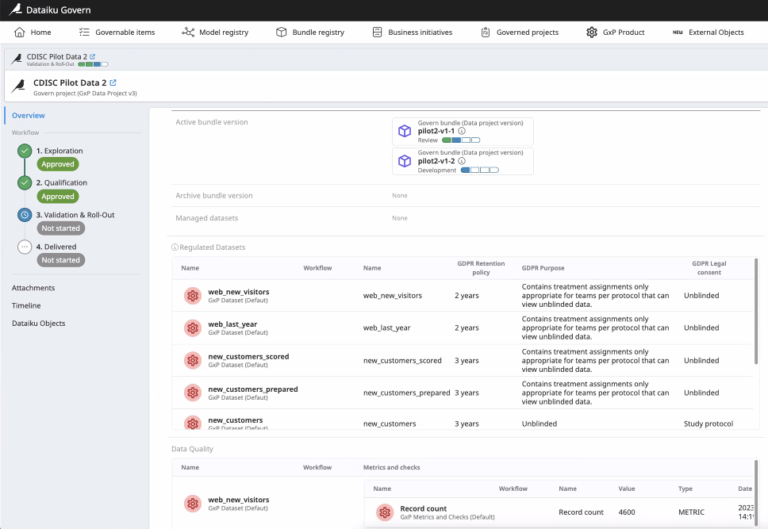Click red gear icon of new_customers_prepared
Image resolution: width=768 pixels, height=529 pixels.
tap(192, 393)
